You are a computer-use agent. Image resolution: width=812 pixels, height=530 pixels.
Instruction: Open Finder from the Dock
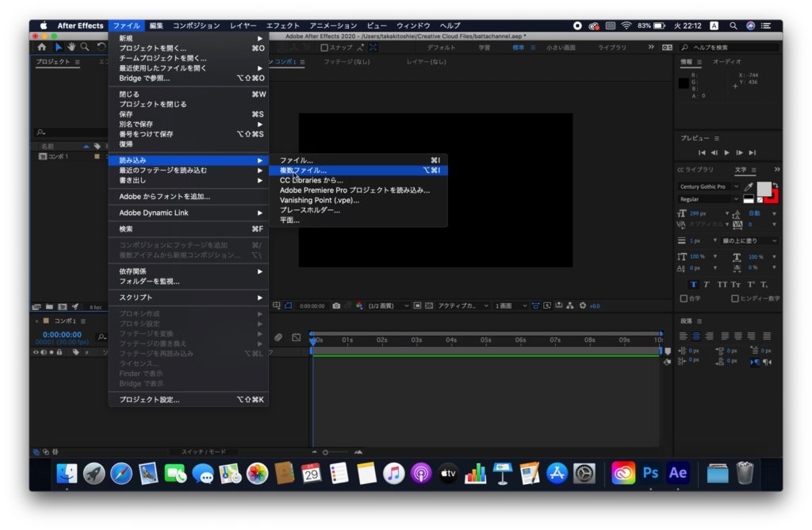pyautogui.click(x=67, y=473)
